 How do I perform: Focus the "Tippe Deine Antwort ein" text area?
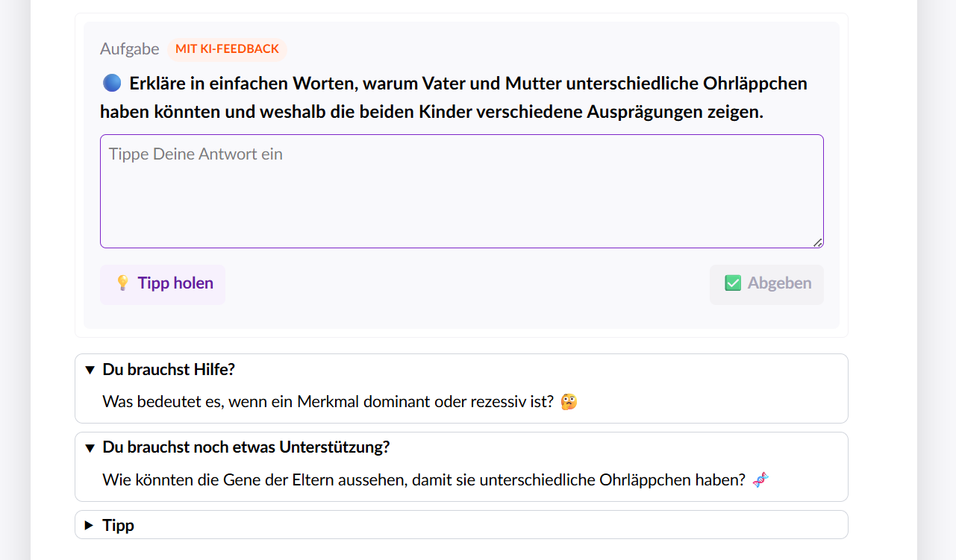(461, 192)
